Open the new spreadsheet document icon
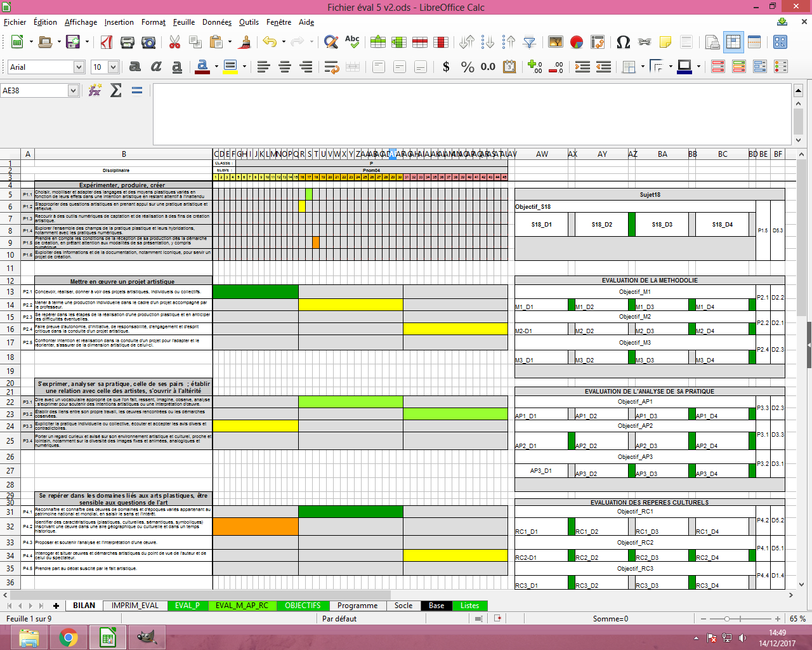The width and height of the screenshot is (812, 650). [17, 43]
